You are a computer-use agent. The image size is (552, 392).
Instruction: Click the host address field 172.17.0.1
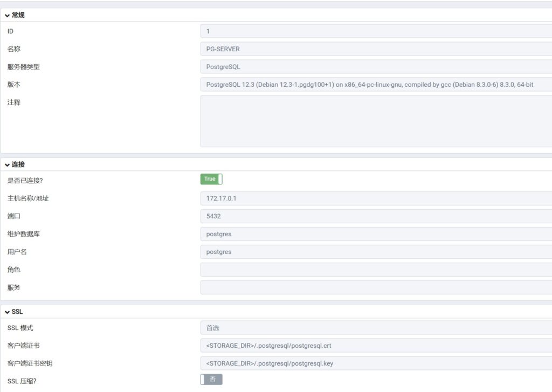pos(376,198)
